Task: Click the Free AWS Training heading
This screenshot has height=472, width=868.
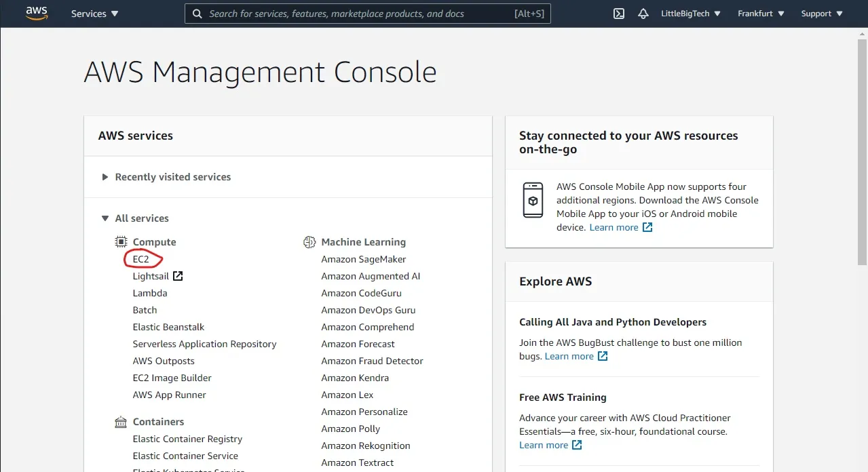Action: click(x=563, y=397)
